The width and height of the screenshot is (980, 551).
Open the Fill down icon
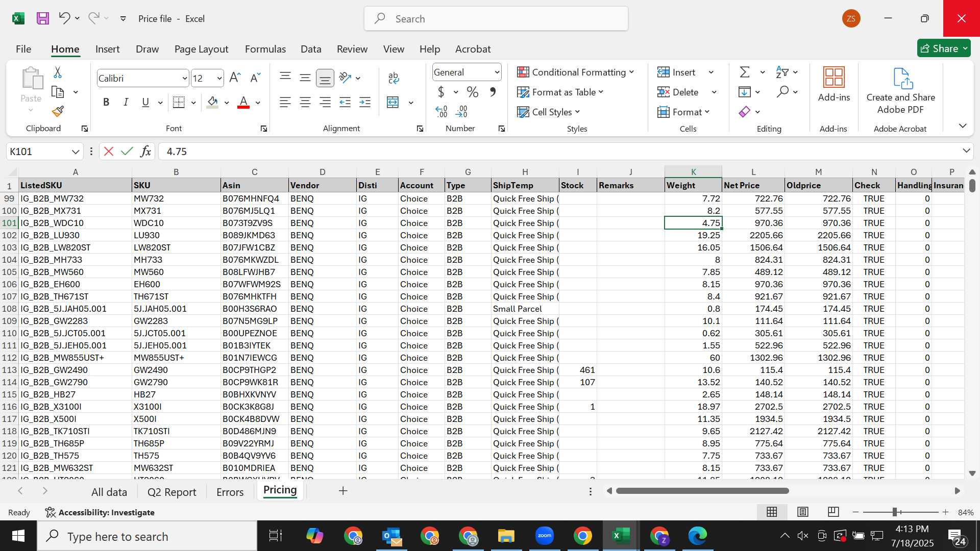[x=745, y=92]
